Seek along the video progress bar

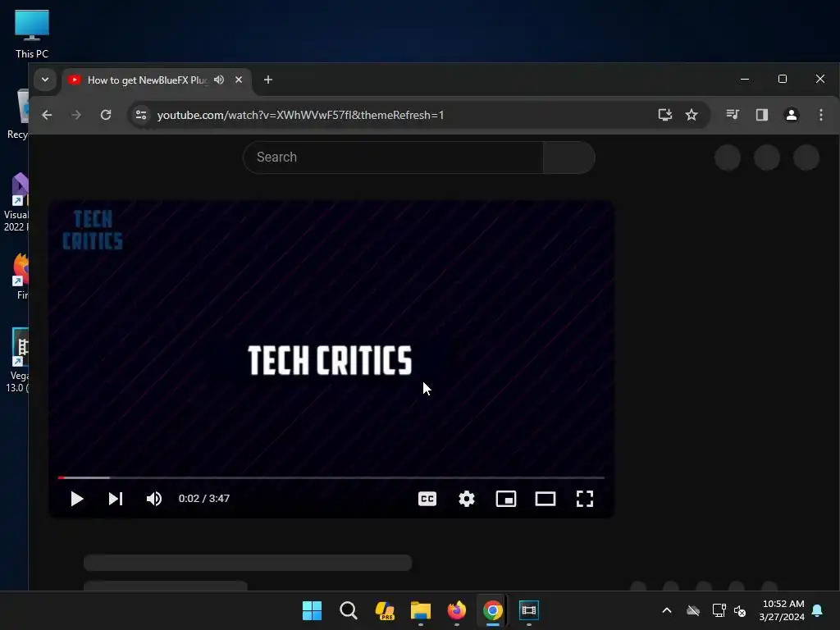331,477
